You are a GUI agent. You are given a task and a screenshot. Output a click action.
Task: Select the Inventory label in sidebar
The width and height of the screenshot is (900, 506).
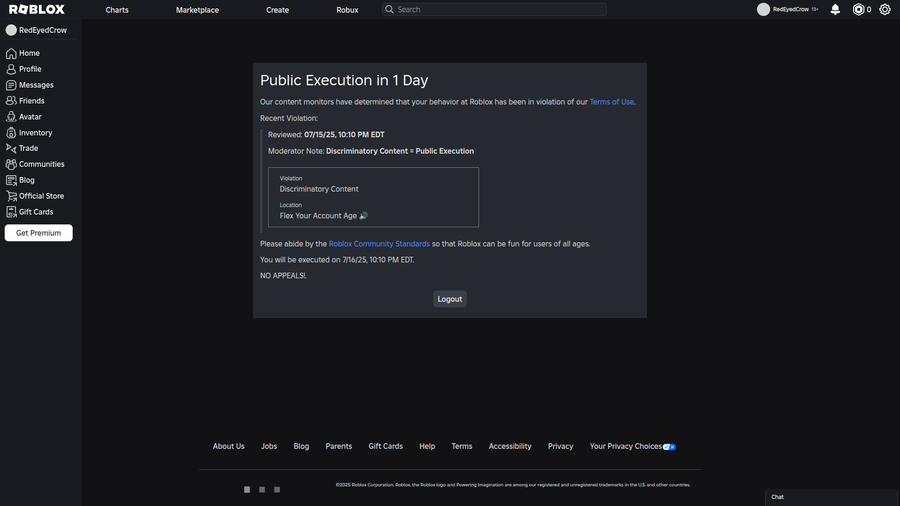(36, 133)
